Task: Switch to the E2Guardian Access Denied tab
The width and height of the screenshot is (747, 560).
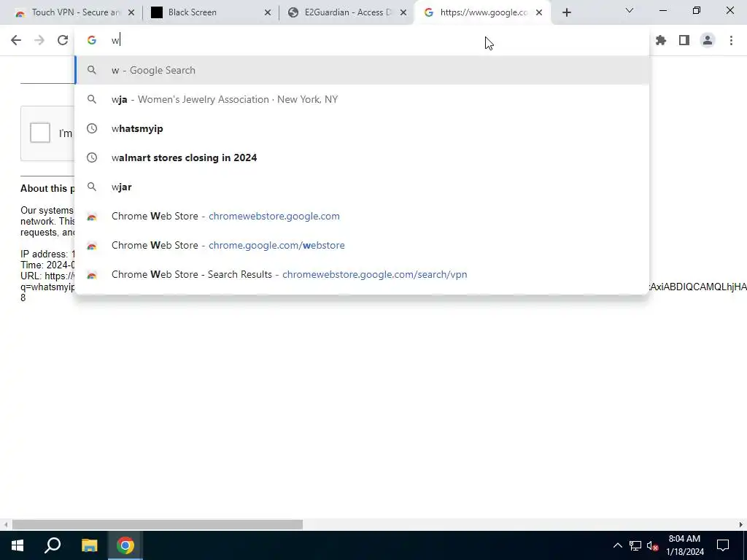Action: click(345, 13)
